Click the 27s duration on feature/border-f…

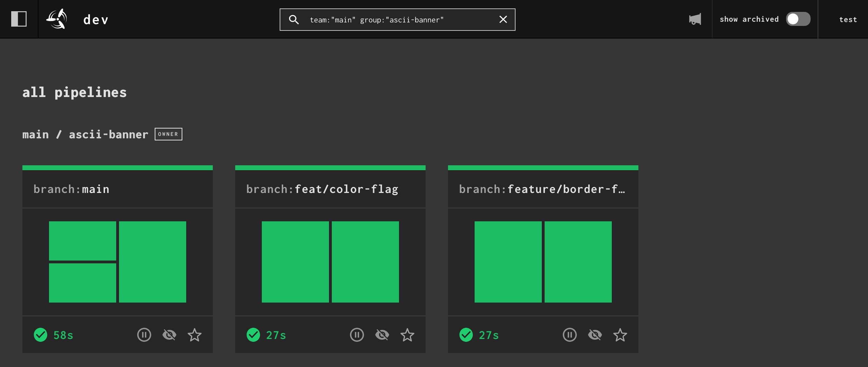tap(489, 335)
